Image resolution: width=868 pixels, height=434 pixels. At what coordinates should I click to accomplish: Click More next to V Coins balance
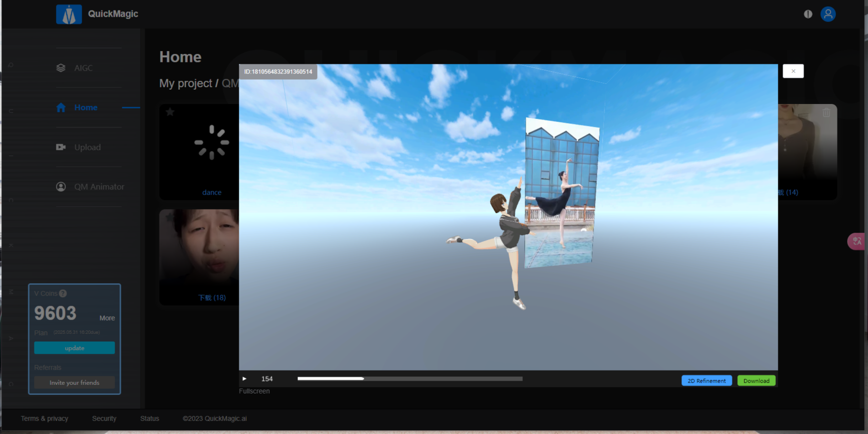click(107, 318)
